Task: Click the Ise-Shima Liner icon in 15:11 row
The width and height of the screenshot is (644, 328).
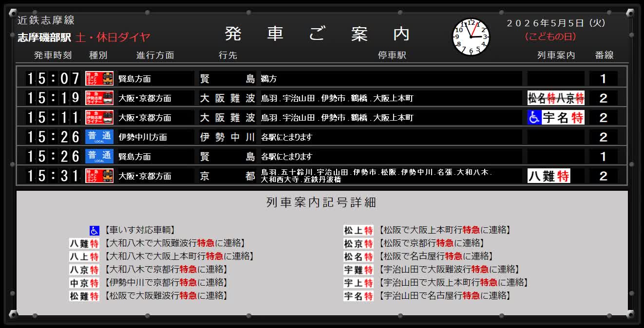Action: [x=99, y=117]
